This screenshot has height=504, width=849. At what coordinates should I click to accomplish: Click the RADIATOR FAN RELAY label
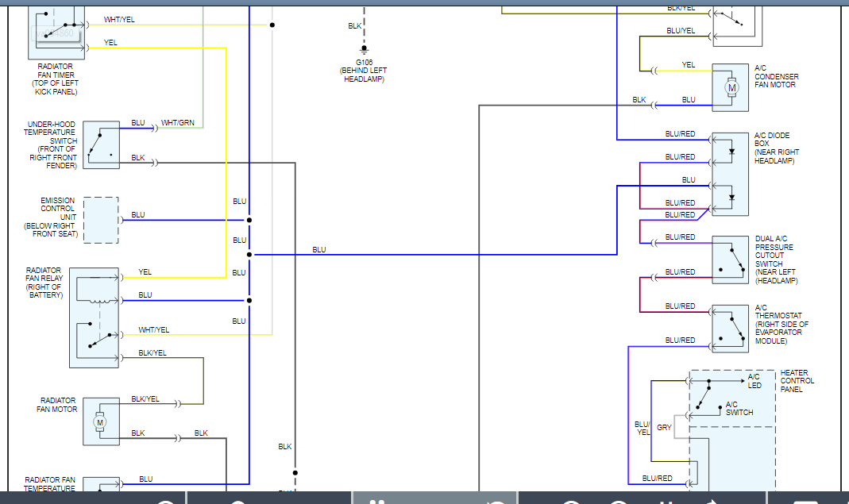pyautogui.click(x=44, y=283)
